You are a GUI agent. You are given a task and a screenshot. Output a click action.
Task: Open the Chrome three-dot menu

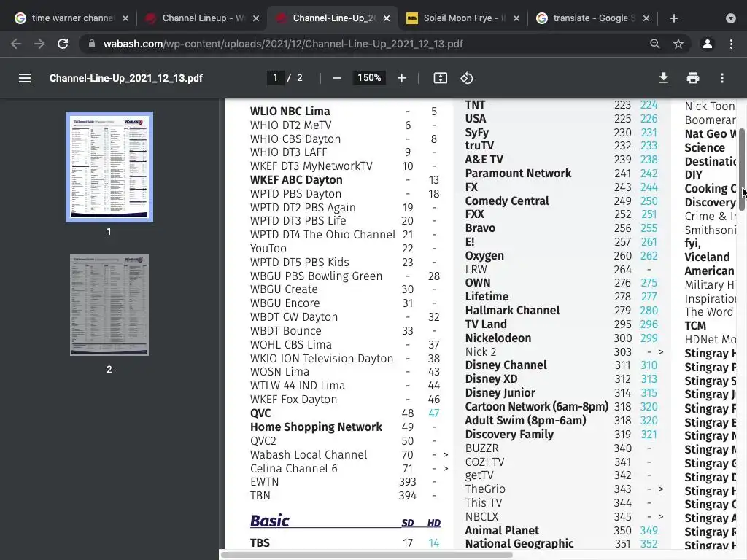point(731,44)
